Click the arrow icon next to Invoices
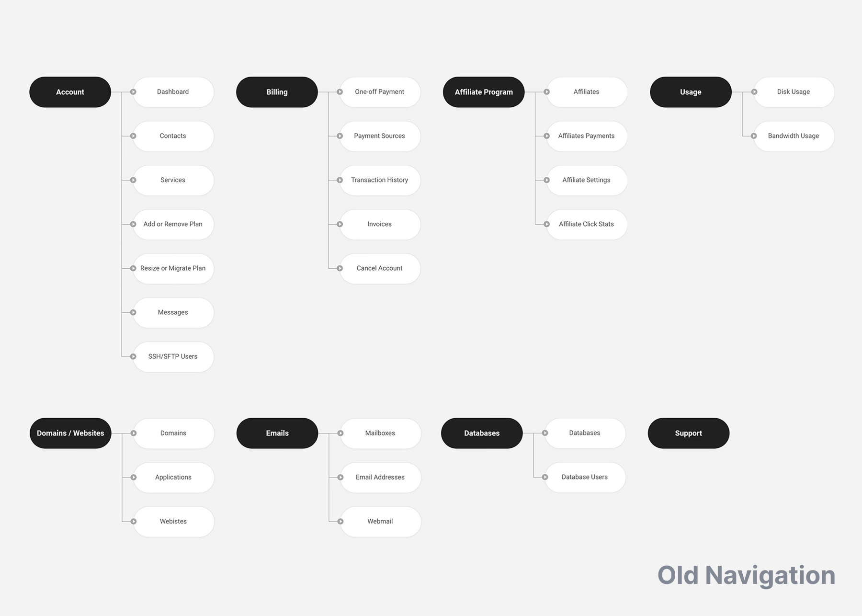The width and height of the screenshot is (862, 616). (340, 224)
